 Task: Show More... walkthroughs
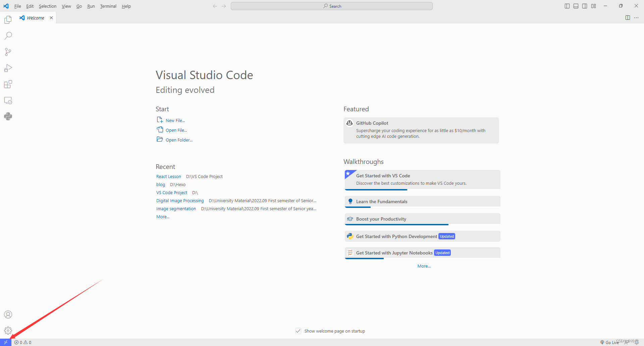click(424, 266)
